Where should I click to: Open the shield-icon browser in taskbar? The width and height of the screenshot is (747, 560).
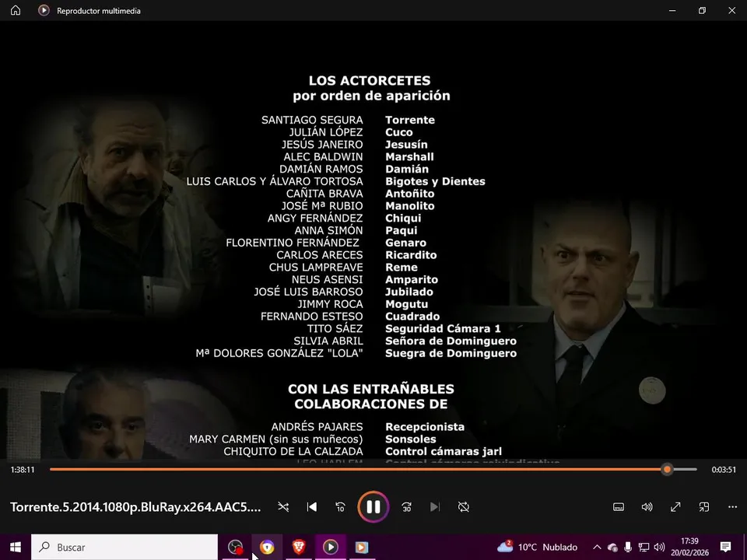tap(267, 547)
